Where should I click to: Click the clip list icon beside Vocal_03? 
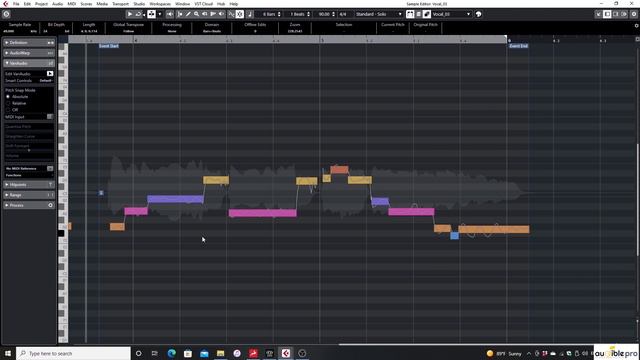[418, 14]
